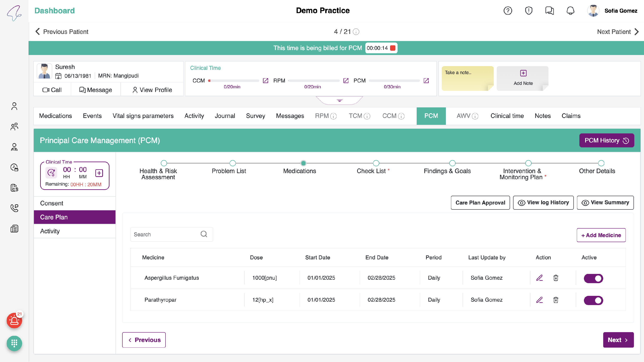Image resolution: width=644 pixels, height=362 pixels.
Task: Click the notification bell icon
Action: (x=570, y=11)
